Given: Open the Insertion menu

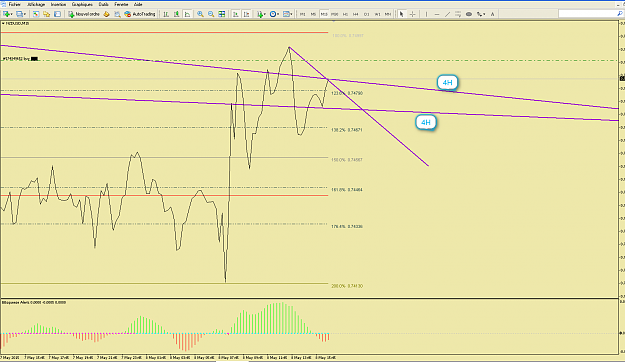Looking at the screenshot, I should coord(58,4).
